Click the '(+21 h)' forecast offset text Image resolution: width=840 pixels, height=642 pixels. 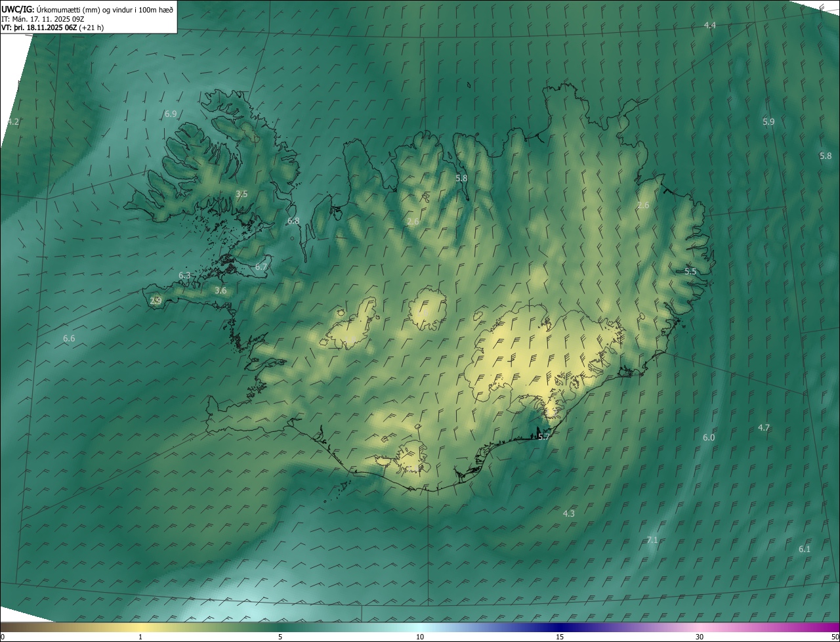tap(91, 28)
